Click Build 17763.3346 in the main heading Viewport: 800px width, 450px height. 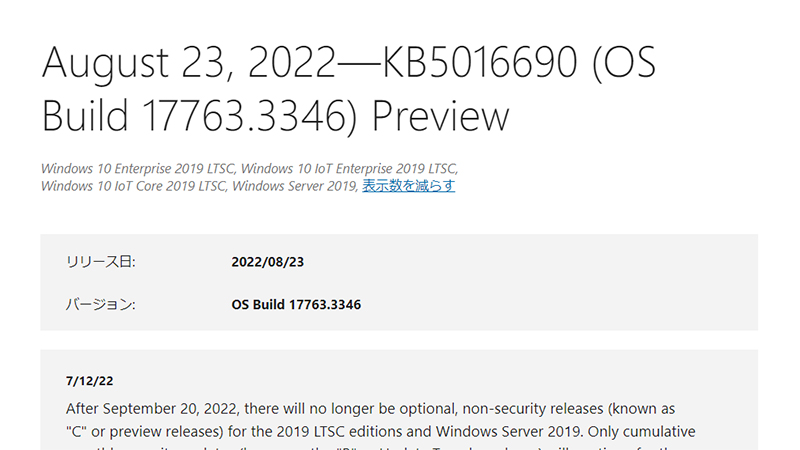click(x=201, y=116)
